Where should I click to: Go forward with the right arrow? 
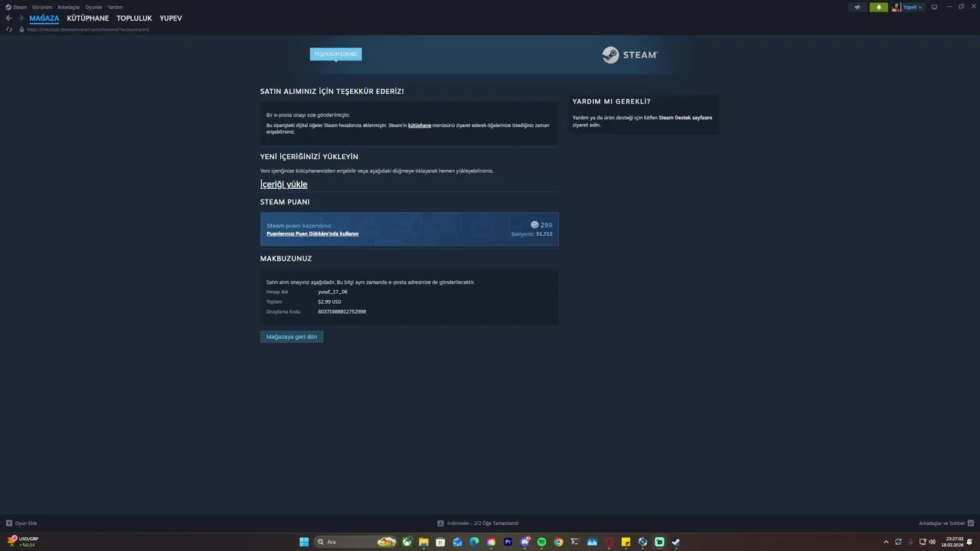(x=21, y=18)
